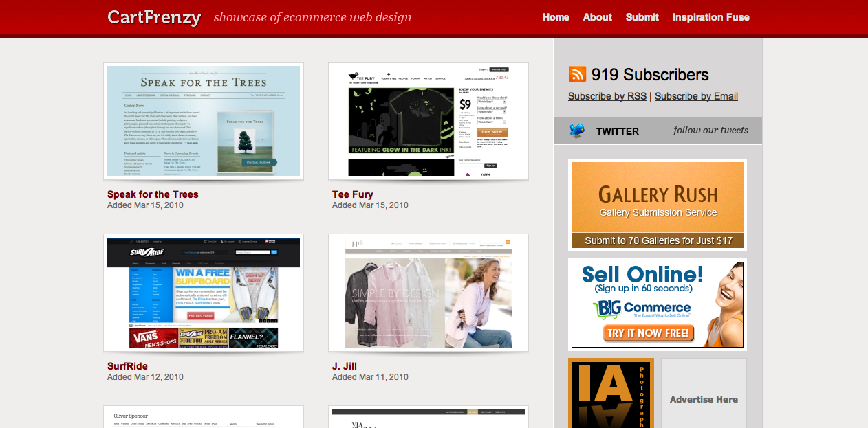The image size is (868, 428).
Task: Click the IA Photography ad banner
Action: tap(611, 393)
